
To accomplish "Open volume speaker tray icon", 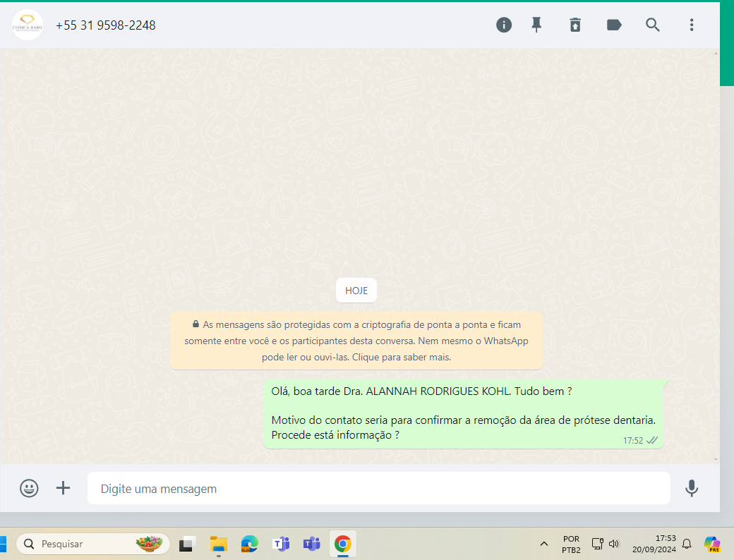I will click(x=614, y=544).
